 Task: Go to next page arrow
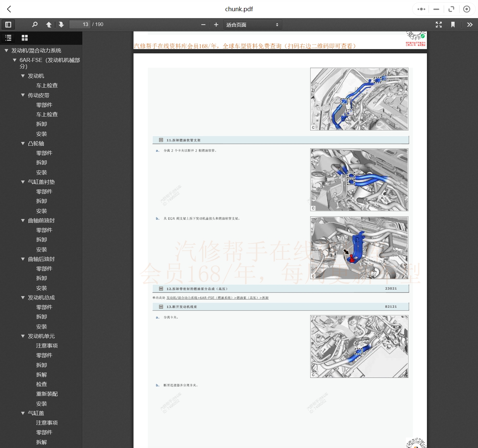61,25
